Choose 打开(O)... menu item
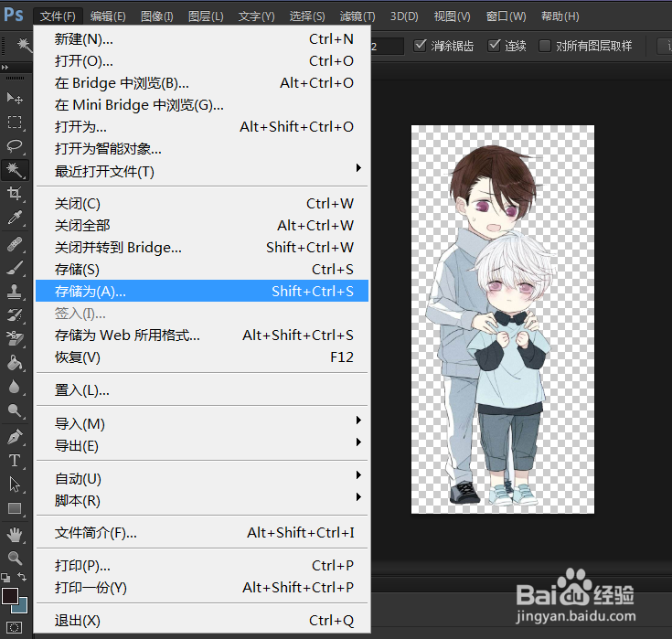Image resolution: width=672 pixels, height=639 pixels. (x=202, y=61)
